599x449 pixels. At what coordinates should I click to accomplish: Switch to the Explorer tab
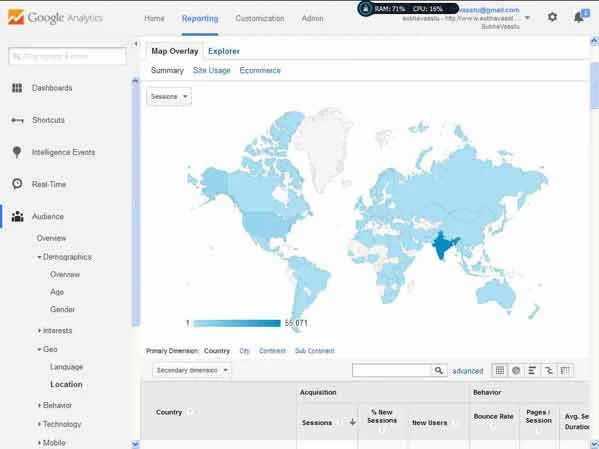(224, 51)
